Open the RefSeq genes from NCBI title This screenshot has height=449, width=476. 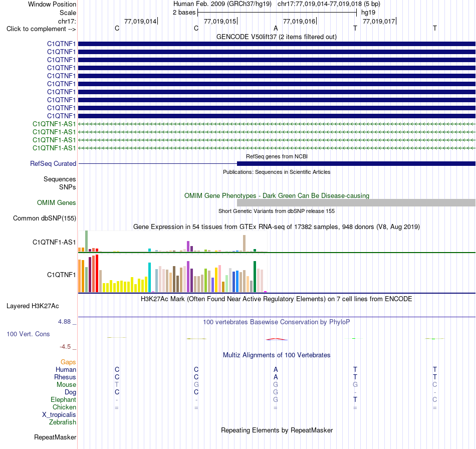[x=277, y=156]
